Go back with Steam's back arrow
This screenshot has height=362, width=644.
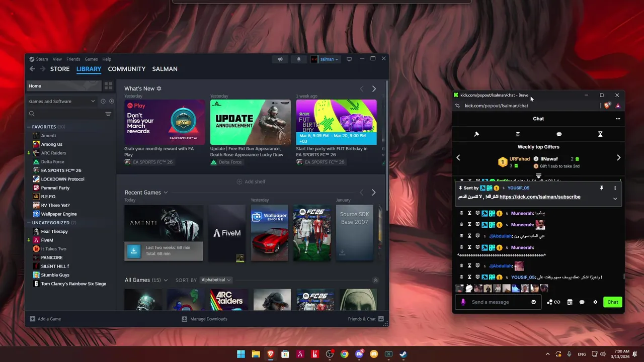tap(32, 69)
